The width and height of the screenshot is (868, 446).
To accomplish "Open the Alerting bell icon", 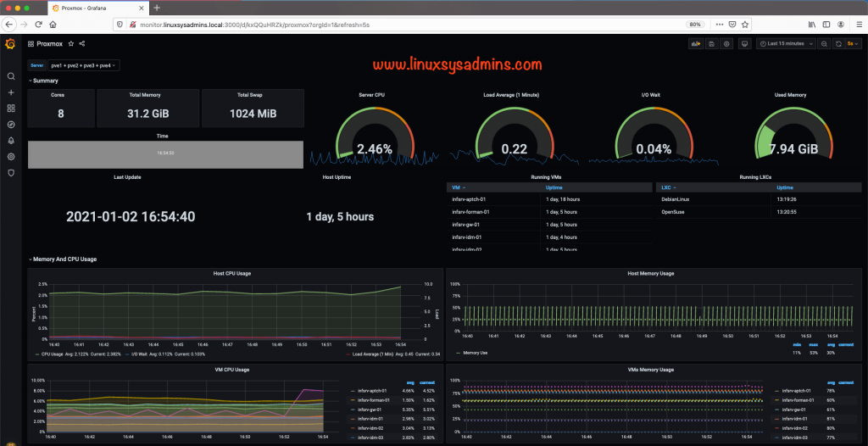I will tap(10, 141).
